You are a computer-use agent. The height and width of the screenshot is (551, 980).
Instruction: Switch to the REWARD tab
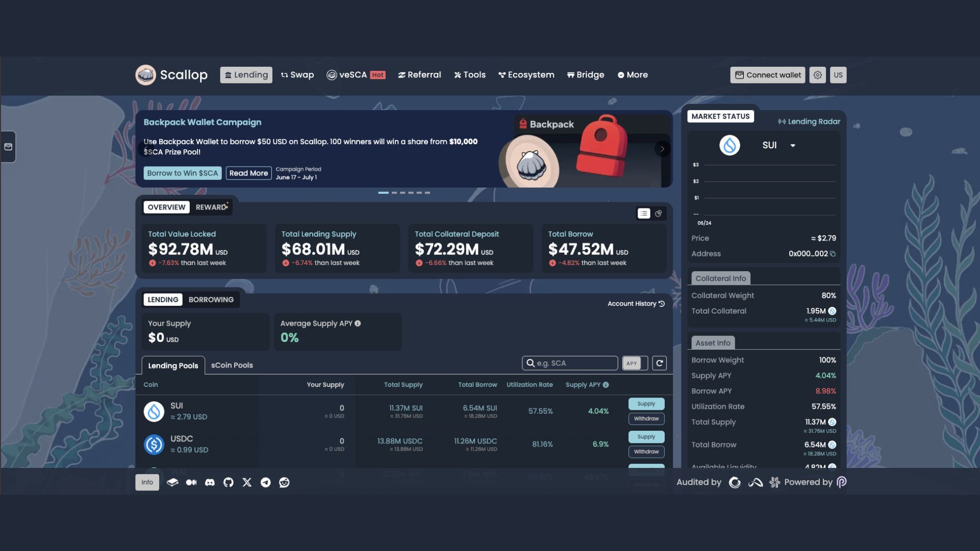click(212, 207)
